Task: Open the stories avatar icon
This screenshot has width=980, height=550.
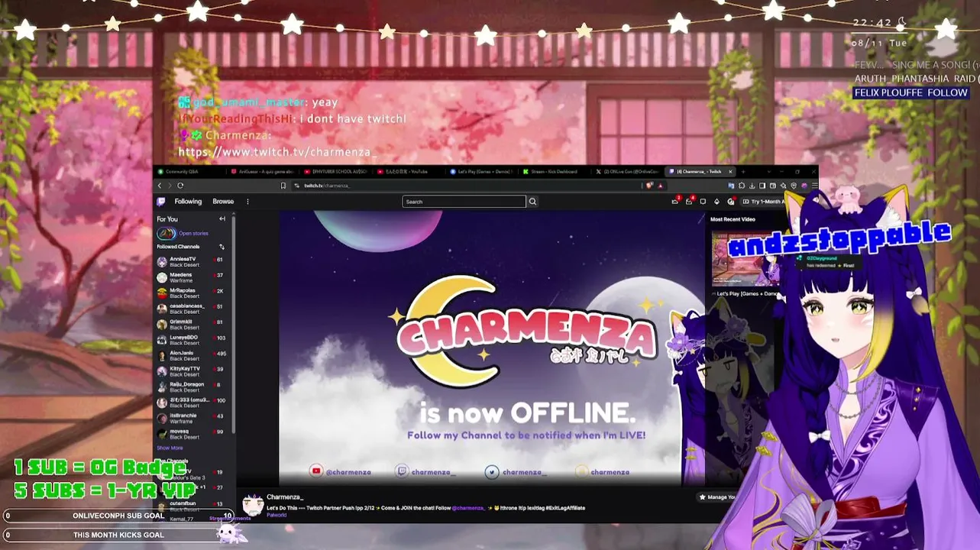Action: click(166, 234)
